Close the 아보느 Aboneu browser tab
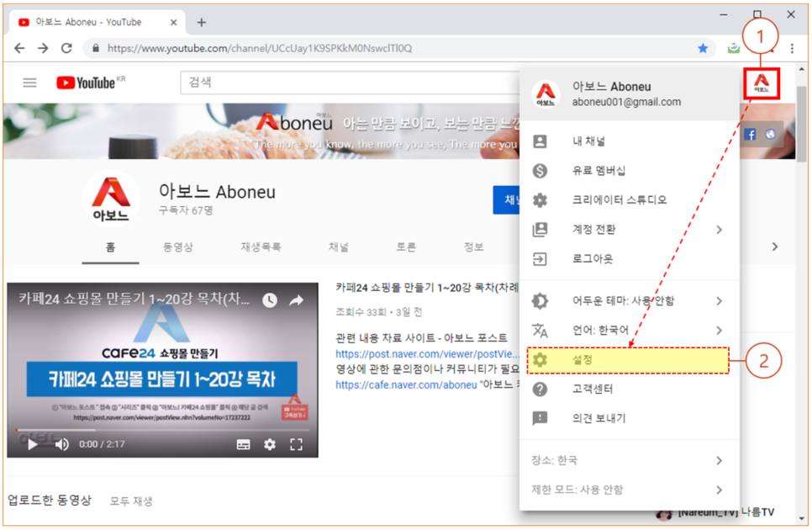Viewport: 812px width, 530px height. [x=173, y=22]
